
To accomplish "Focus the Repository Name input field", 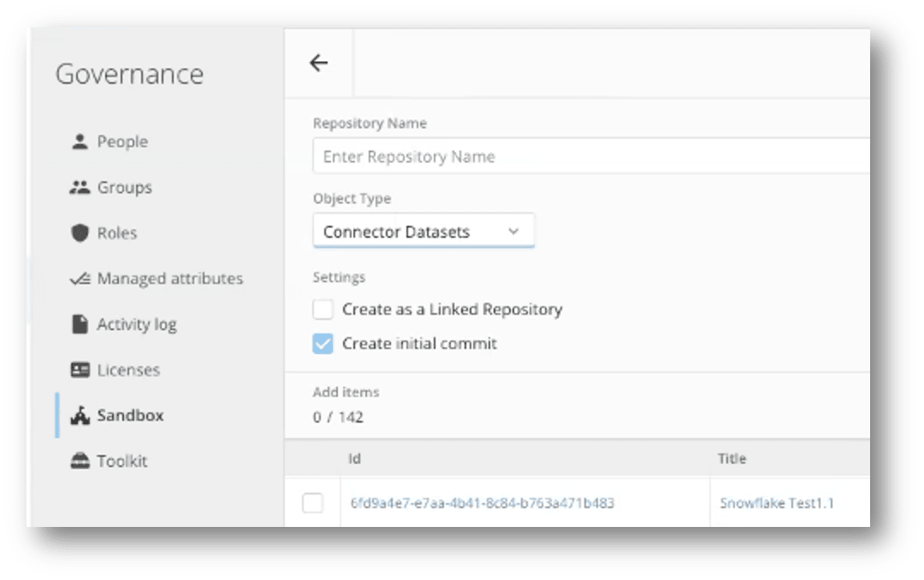I will [591, 157].
